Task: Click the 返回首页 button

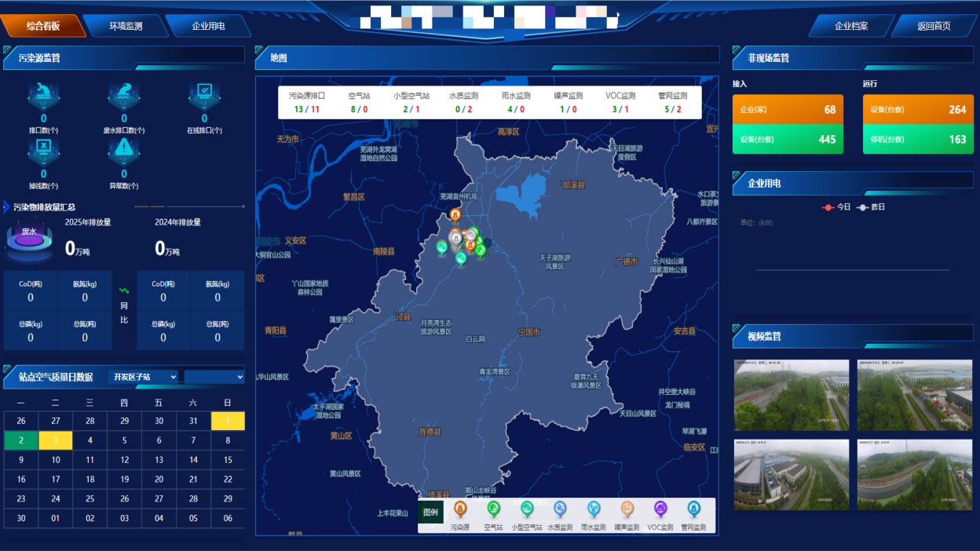Action: tap(934, 26)
